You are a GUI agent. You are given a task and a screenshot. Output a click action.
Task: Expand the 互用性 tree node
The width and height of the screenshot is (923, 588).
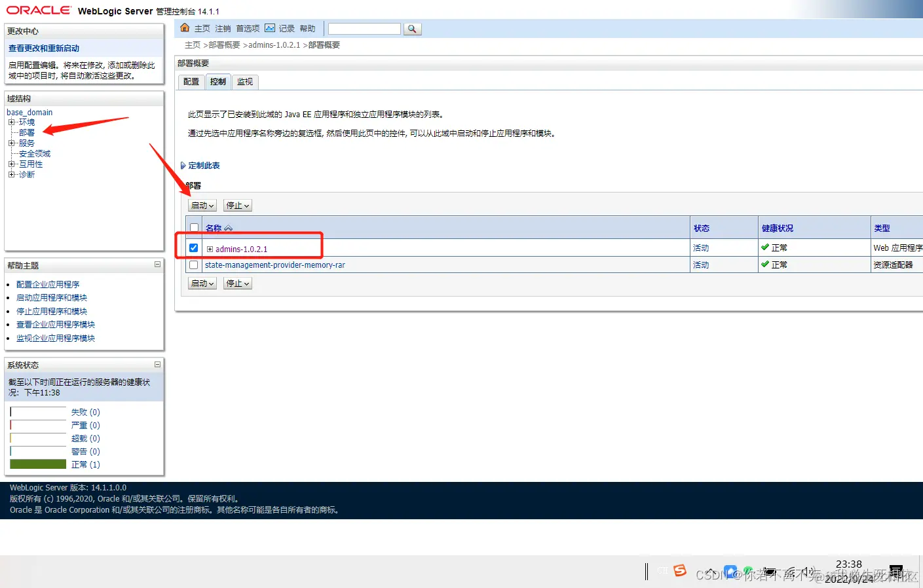pyautogui.click(x=11, y=164)
